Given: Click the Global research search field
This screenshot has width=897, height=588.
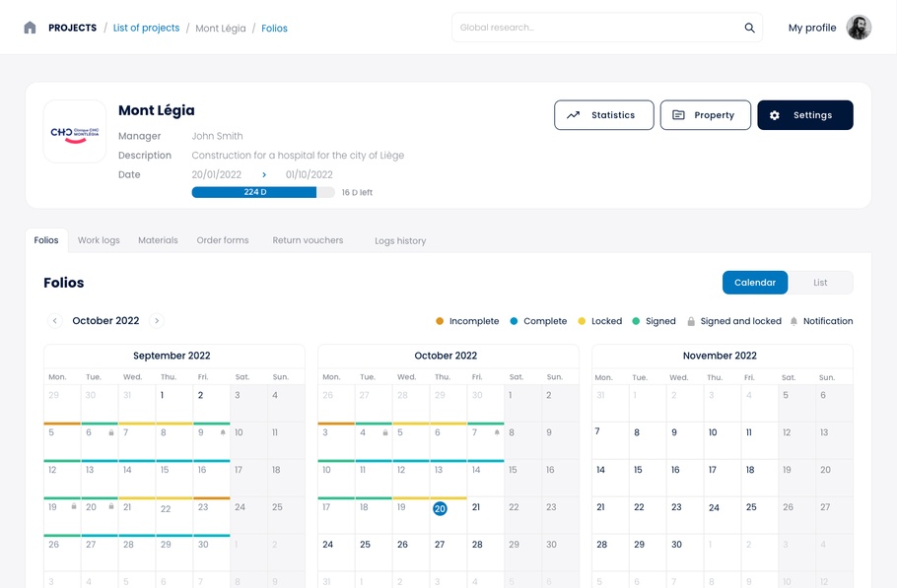Looking at the screenshot, I should coord(596,28).
